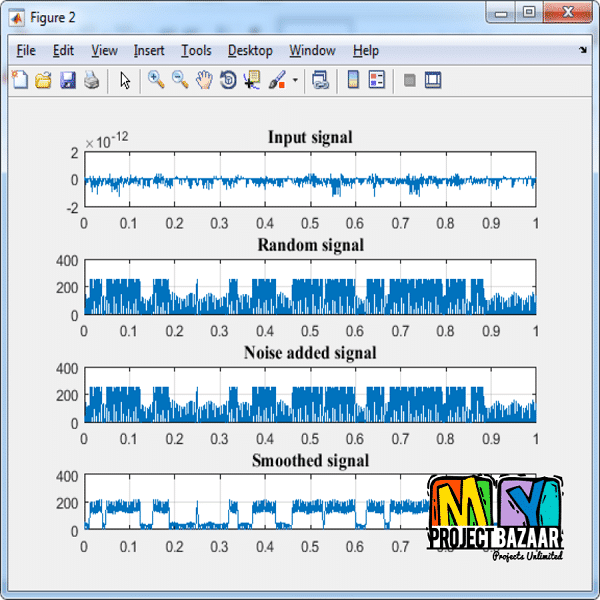The width and height of the screenshot is (600, 600).
Task: Click the Hide Plot Tools icon
Action: (410, 80)
